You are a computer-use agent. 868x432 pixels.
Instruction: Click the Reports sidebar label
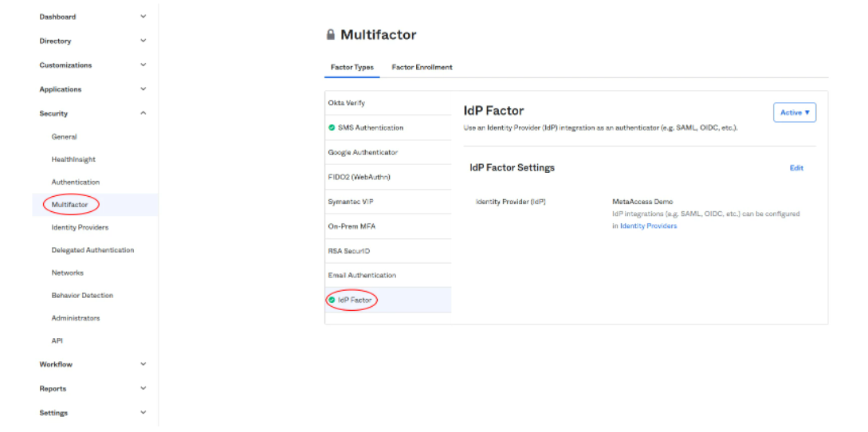53,389
